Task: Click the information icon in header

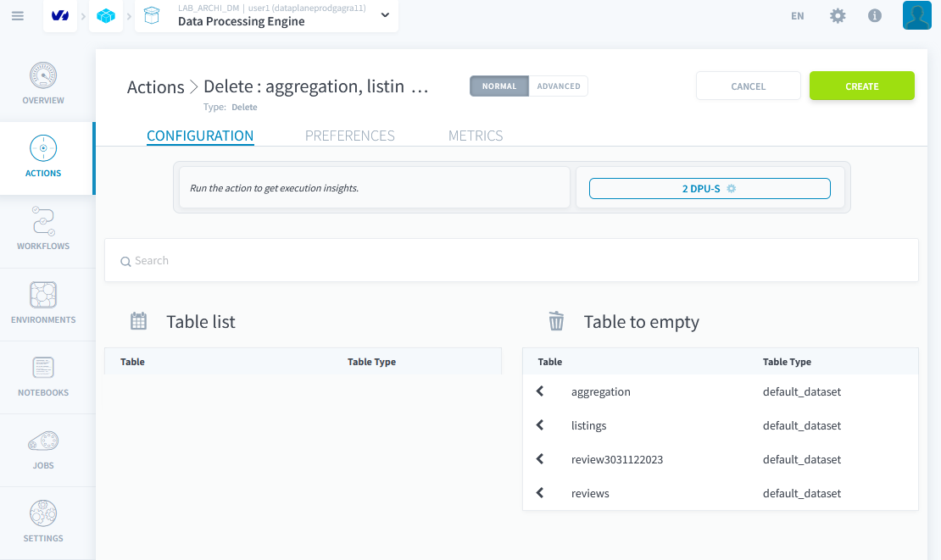Action: click(x=875, y=16)
